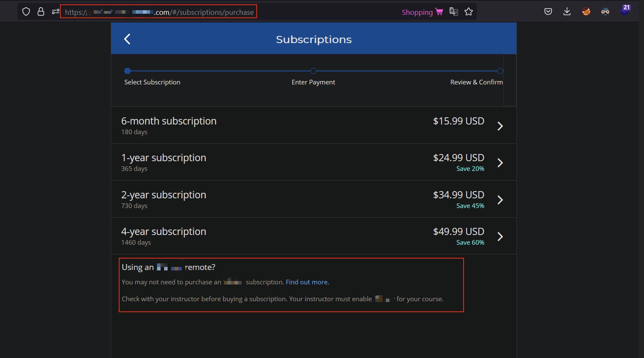Open the site permissions icon

[x=56, y=12]
